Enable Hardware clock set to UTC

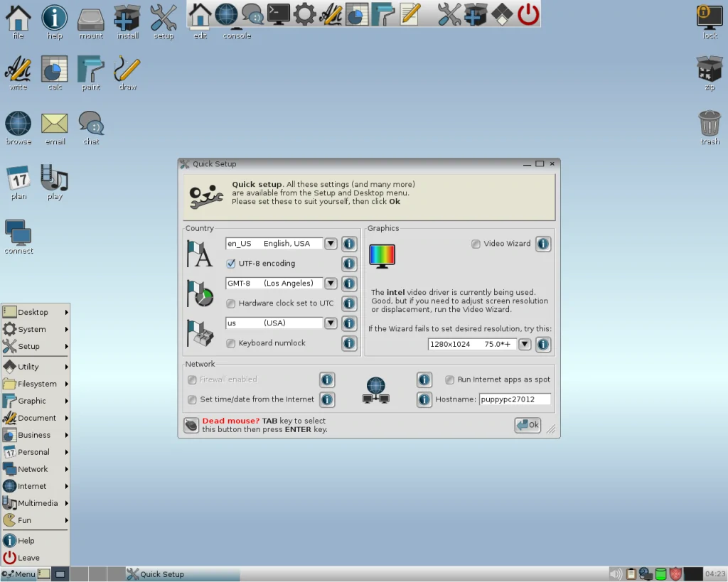(231, 303)
